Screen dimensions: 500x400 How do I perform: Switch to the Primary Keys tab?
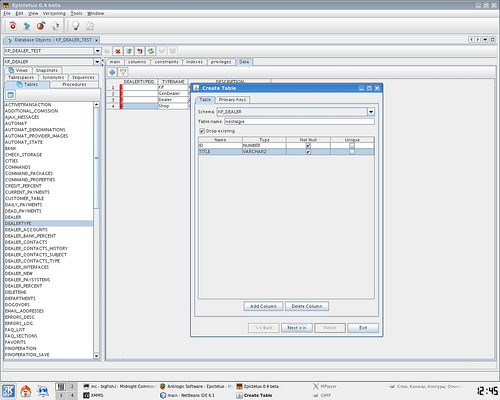click(232, 100)
